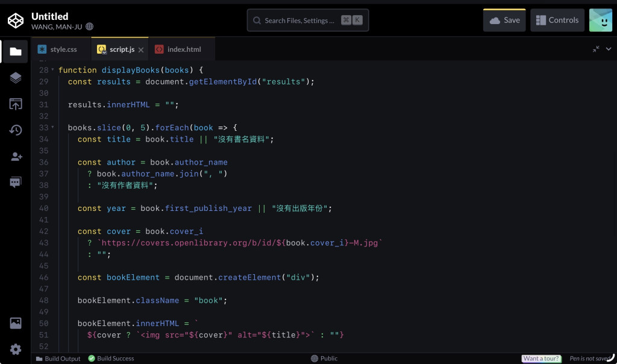Click the first_publish_year property on line 40
The height and width of the screenshot is (364, 617).
(x=208, y=208)
